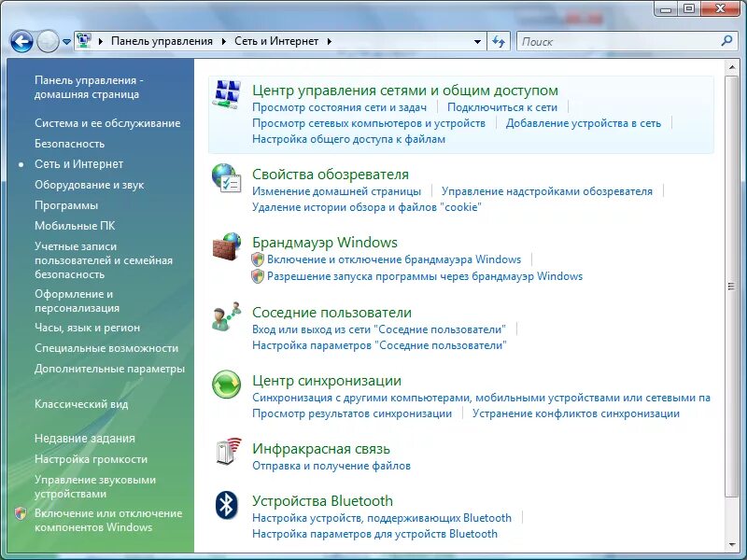
Task: Click Настройка общего доступа к файлам
Action: coord(348,139)
